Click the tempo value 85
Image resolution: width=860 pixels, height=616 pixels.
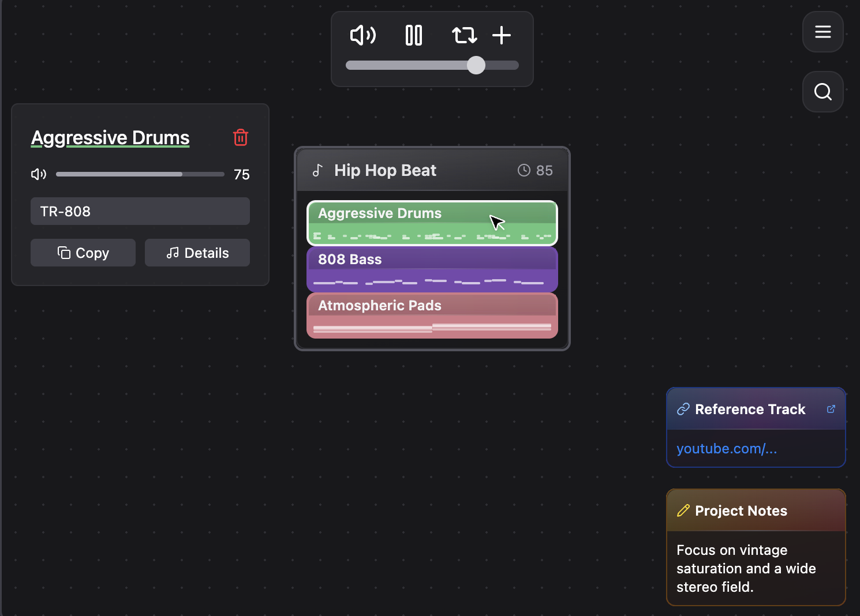(544, 171)
